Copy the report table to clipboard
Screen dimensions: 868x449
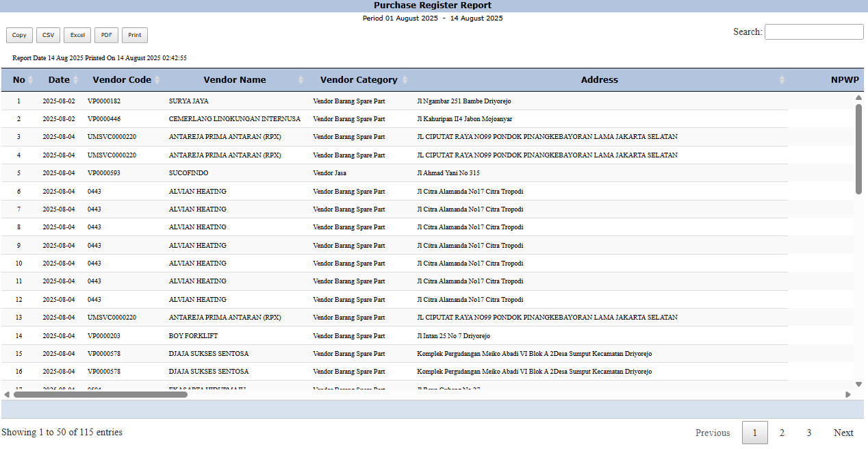(19, 35)
